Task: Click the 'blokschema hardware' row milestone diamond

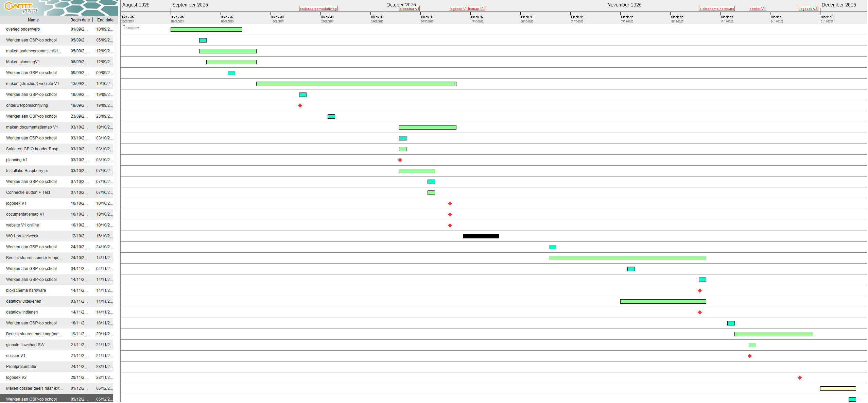Action: click(700, 291)
